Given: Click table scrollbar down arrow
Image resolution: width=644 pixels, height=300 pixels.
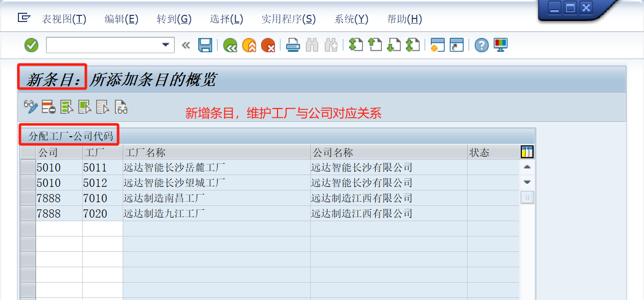Looking at the screenshot, I should (x=527, y=182).
